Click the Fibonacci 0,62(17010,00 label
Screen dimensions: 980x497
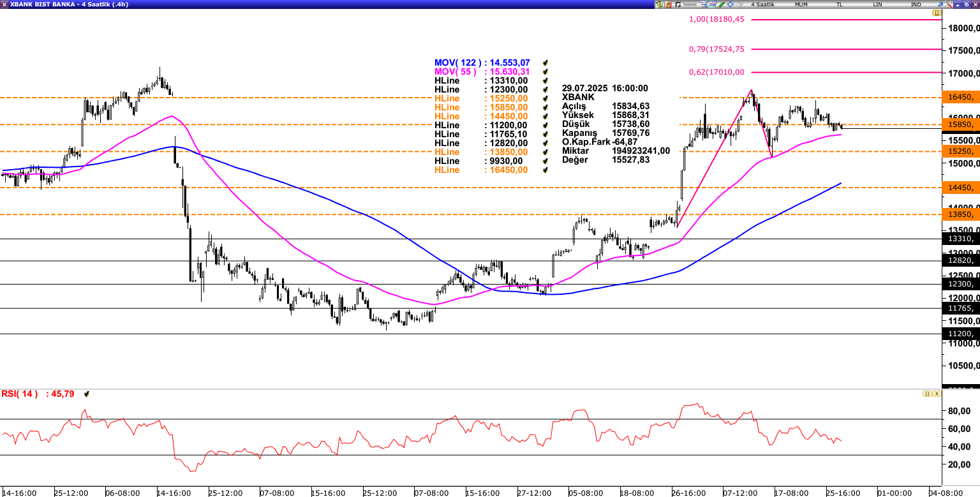point(716,72)
